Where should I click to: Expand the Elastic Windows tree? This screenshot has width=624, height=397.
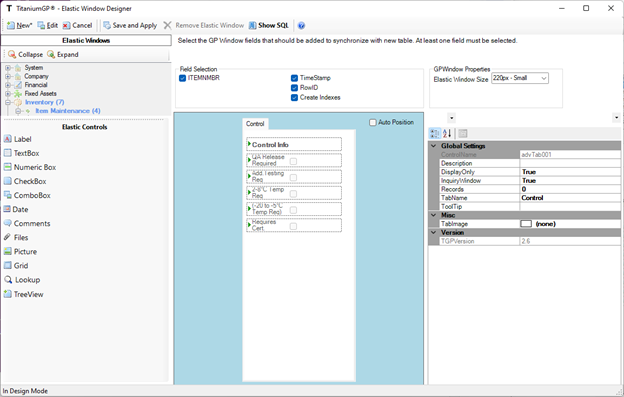(x=62, y=54)
